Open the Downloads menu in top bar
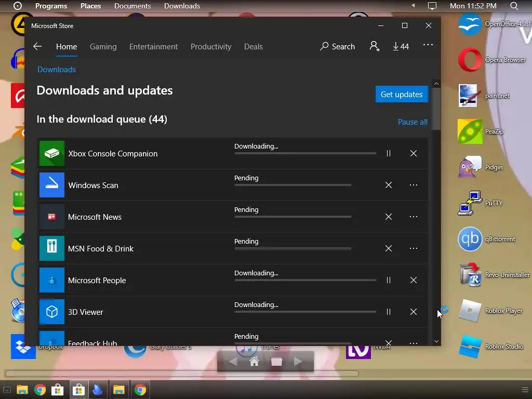This screenshot has width=532, height=399. tap(182, 6)
